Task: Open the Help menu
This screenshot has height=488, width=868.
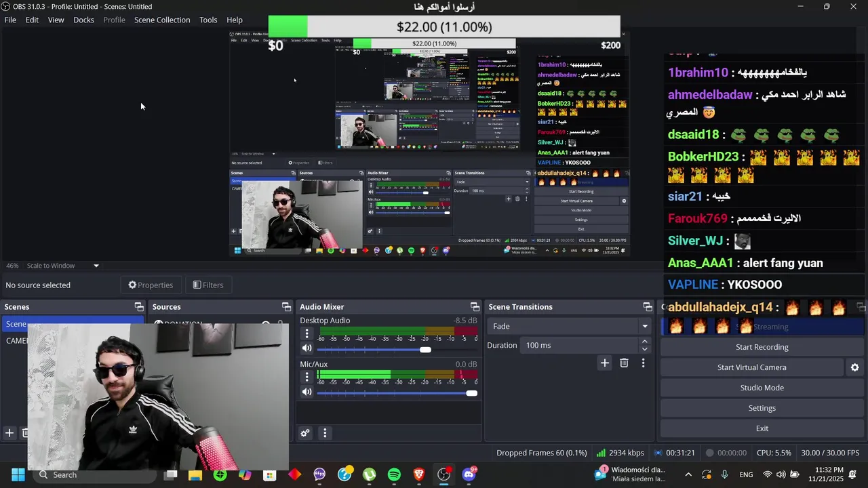Action: pos(235,20)
